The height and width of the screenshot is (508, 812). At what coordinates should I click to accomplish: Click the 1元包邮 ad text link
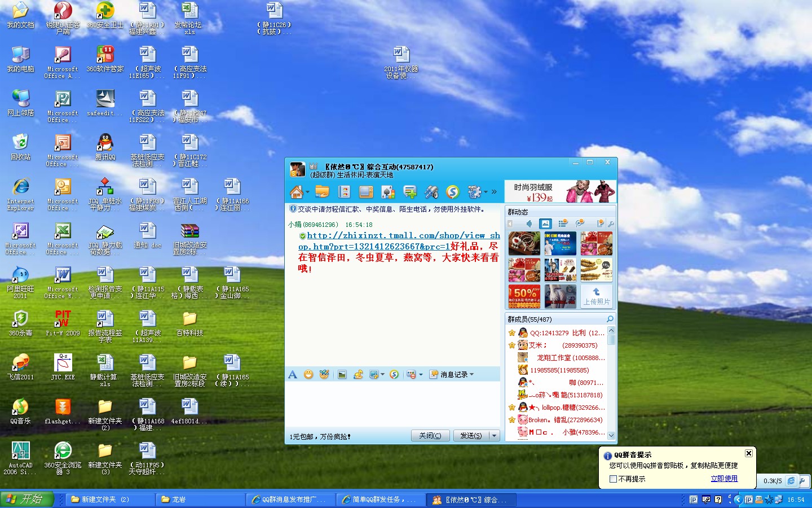tap(320, 436)
